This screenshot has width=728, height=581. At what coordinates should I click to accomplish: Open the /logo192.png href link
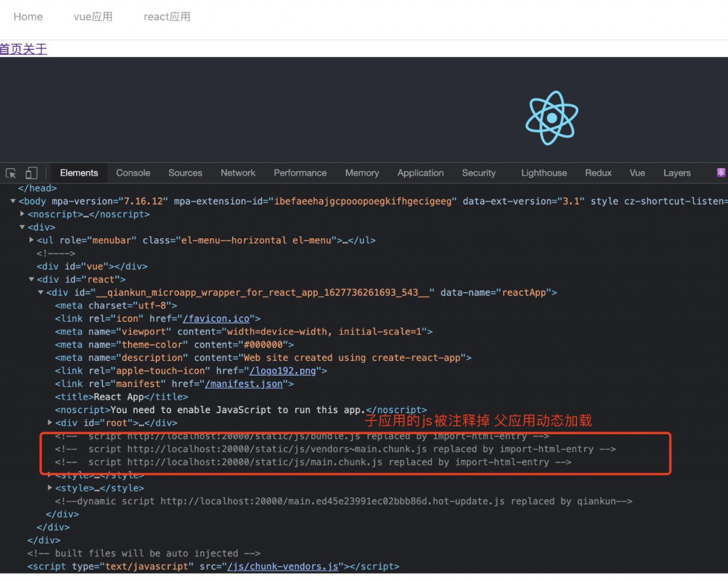click(x=283, y=371)
